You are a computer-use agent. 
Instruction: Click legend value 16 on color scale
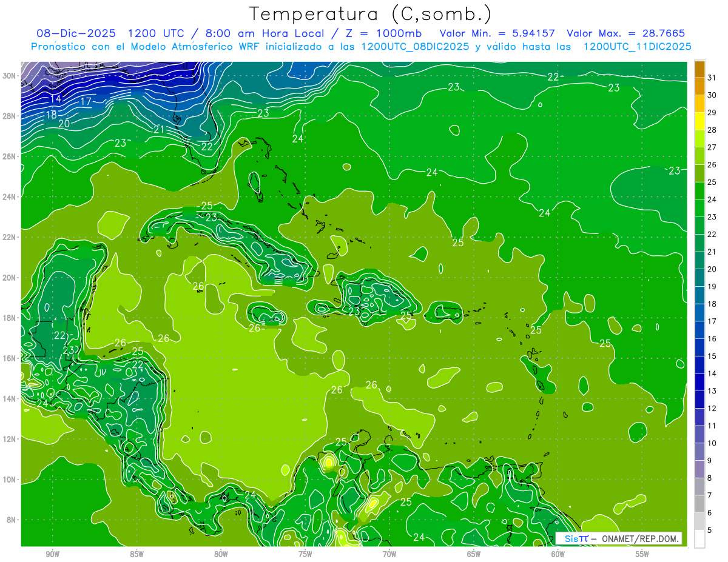(712, 339)
